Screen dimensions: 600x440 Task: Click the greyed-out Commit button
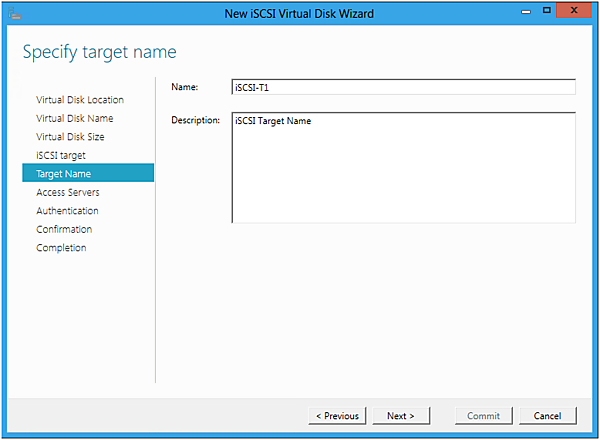(484, 415)
